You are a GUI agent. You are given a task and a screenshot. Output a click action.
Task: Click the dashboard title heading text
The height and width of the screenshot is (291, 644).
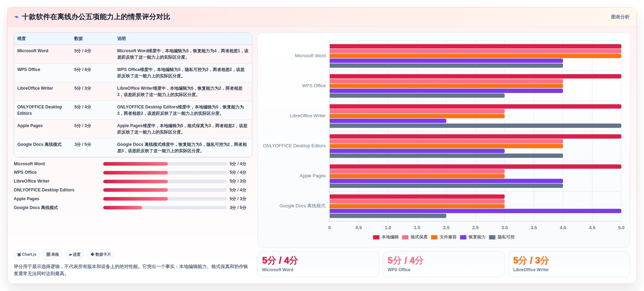96,17
